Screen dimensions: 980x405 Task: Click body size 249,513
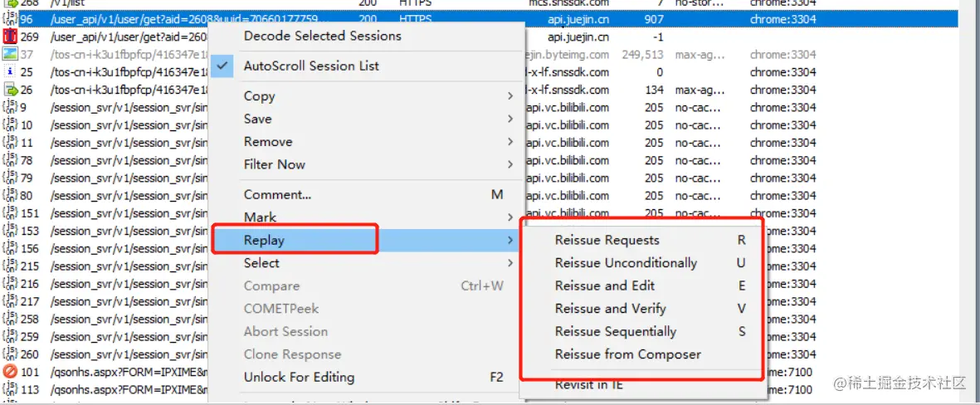pos(642,55)
